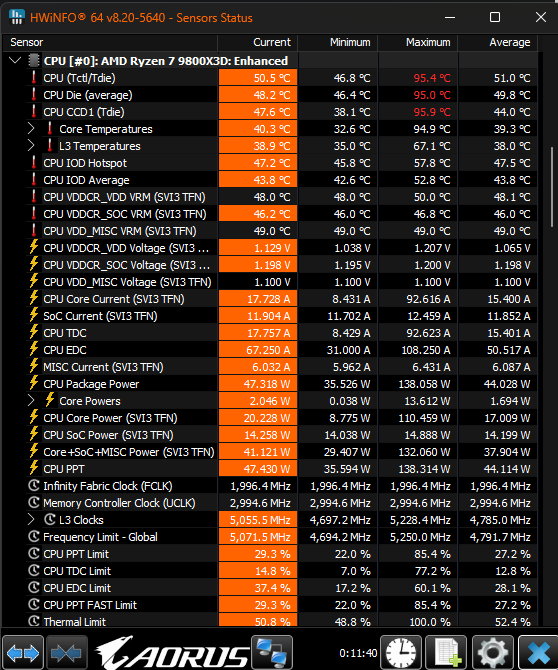558x670 pixels.
Task: Click the Current column header
Action: [x=258, y=42]
